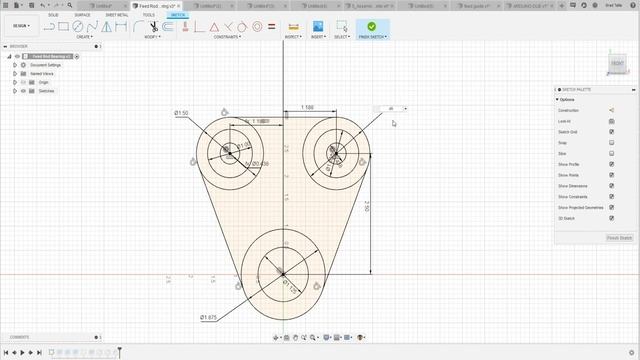640x360 pixels.
Task: Click the search magnifier in title bar
Action: pyautogui.click(x=70, y=5)
